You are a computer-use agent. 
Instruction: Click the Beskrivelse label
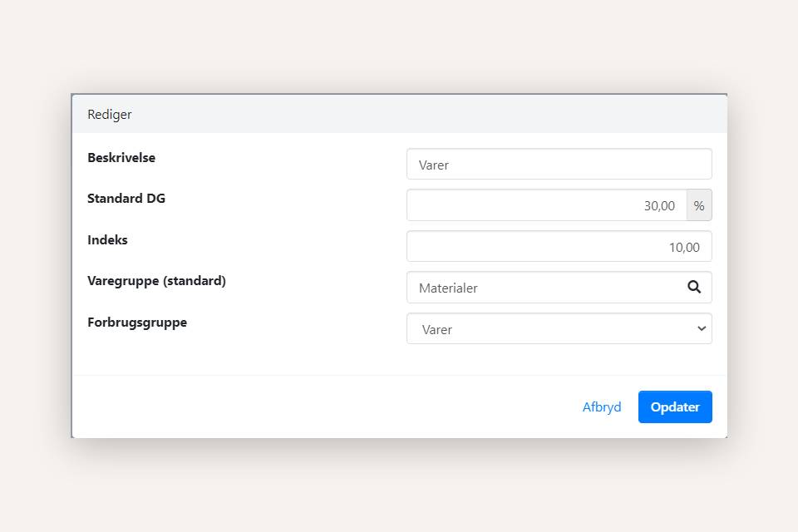click(121, 157)
